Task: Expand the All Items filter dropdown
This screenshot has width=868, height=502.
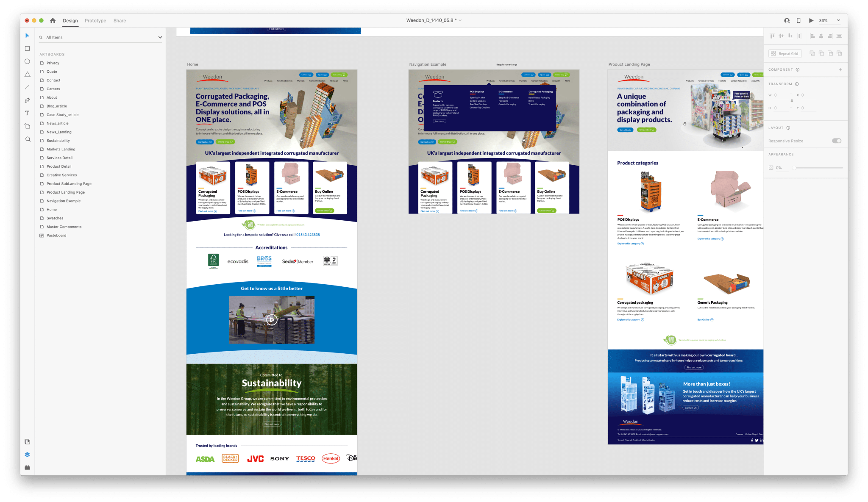Action: click(x=160, y=37)
